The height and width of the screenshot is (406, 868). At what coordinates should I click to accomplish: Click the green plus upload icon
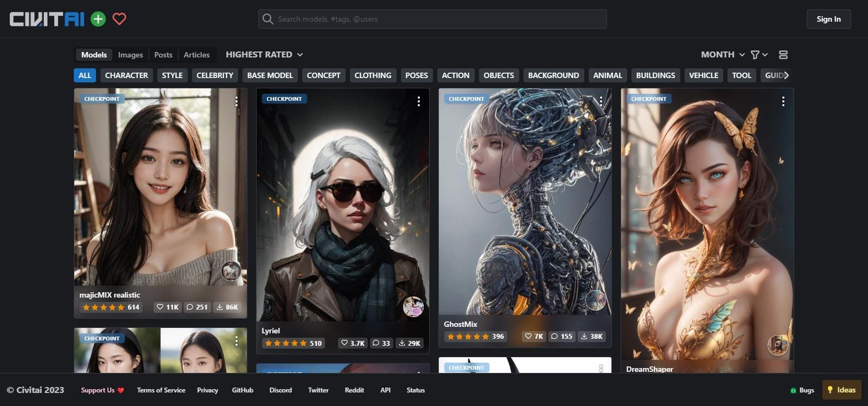(x=98, y=19)
